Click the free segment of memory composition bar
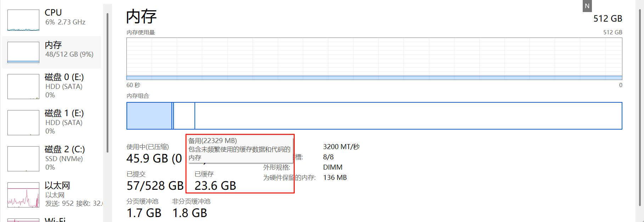The height and width of the screenshot is (222, 644). pyautogui.click(x=408, y=116)
